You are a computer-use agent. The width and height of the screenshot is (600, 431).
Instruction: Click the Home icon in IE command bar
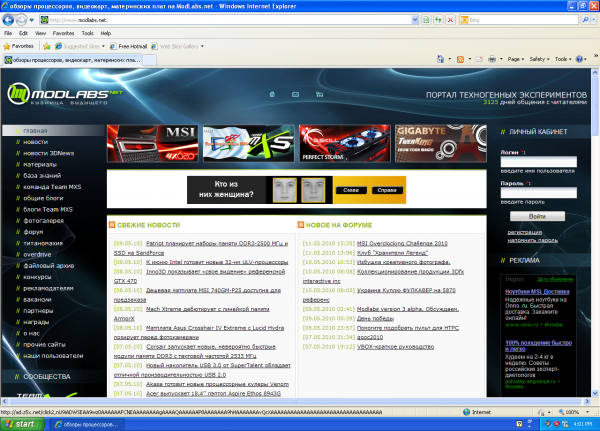pyautogui.click(x=440, y=59)
